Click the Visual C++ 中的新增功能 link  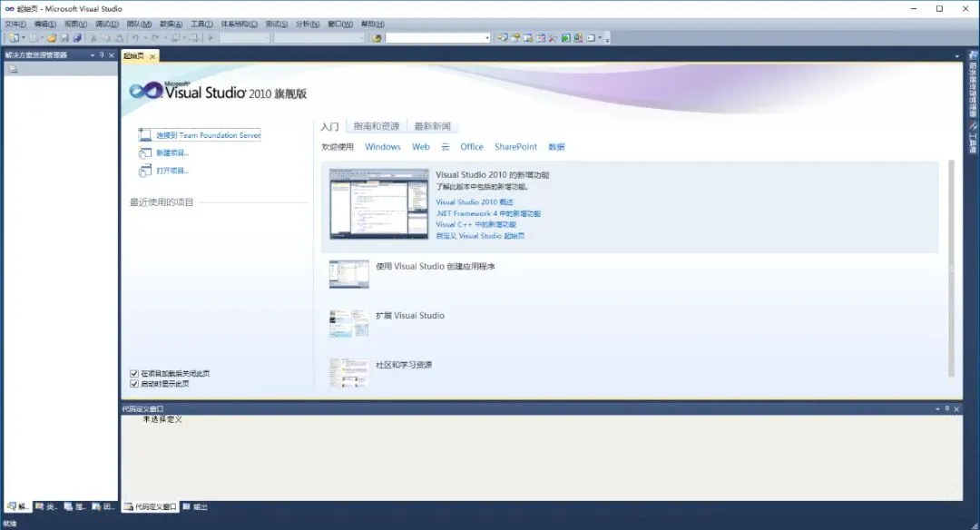[475, 224]
